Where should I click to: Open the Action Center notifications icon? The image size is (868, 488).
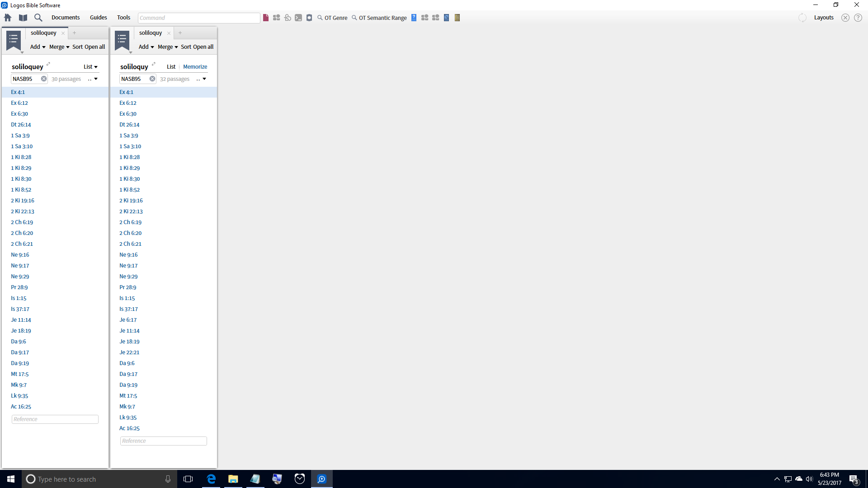click(x=854, y=479)
